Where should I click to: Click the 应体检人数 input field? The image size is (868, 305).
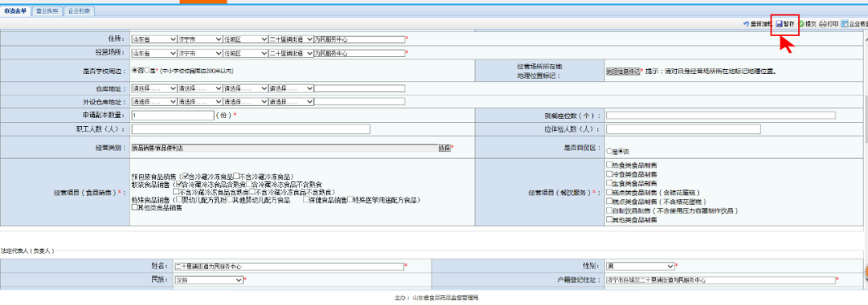pos(683,128)
